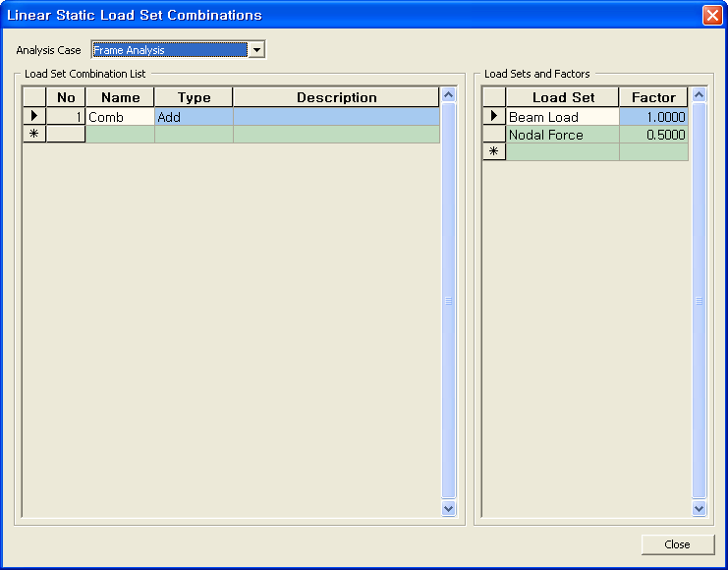
Task: Click the empty Name cell in new combination row
Action: (x=120, y=135)
